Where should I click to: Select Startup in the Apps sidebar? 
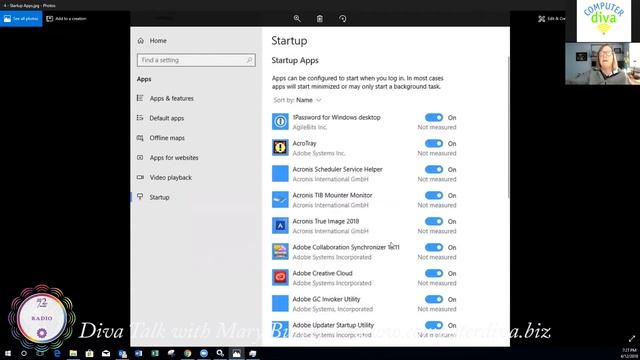[x=153, y=197]
